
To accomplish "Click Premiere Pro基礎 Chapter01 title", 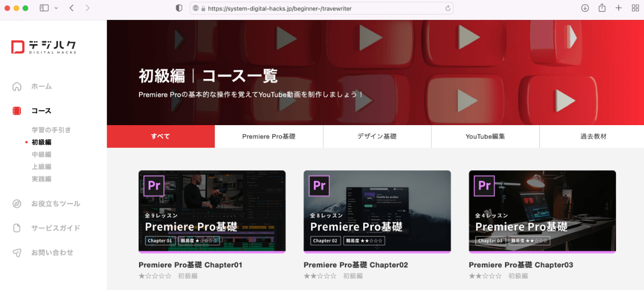I will tap(191, 265).
